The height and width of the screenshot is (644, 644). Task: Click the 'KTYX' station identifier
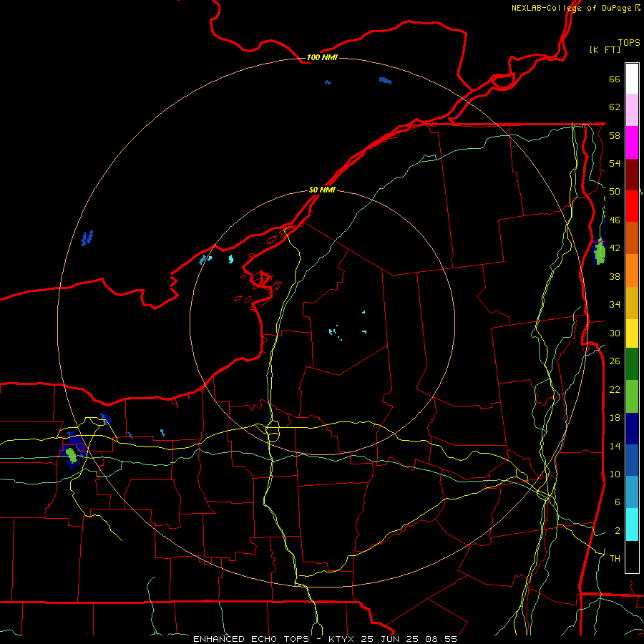click(343, 639)
